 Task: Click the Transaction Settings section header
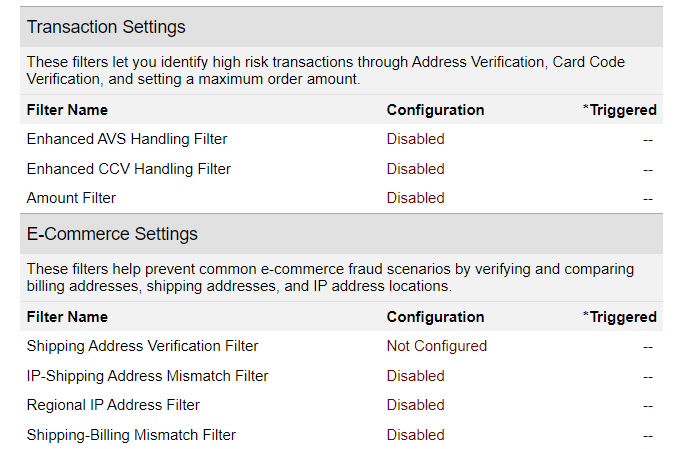click(106, 27)
